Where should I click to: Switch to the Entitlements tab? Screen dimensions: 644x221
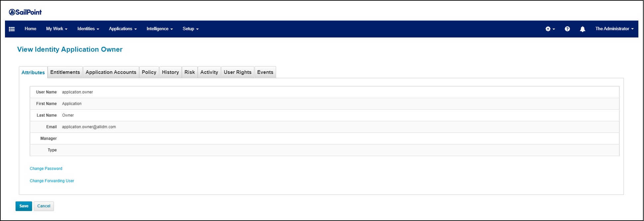coord(65,72)
